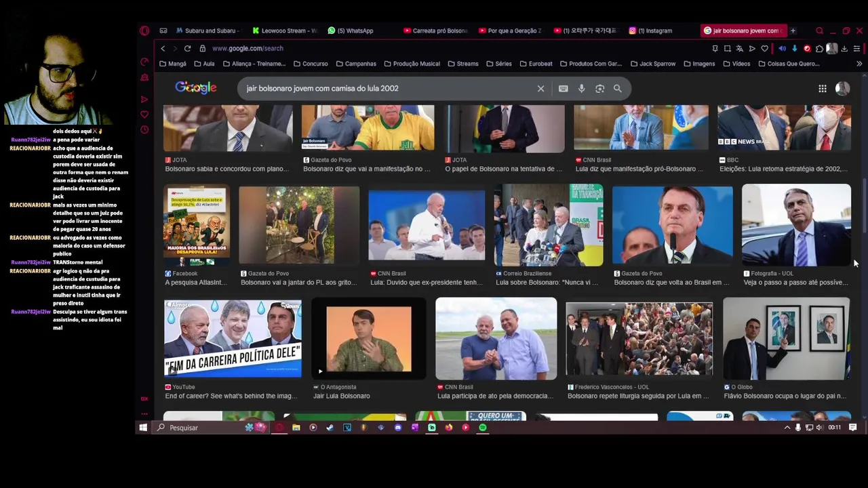Open a new browser tab
The width and height of the screenshot is (868, 488).
click(793, 30)
